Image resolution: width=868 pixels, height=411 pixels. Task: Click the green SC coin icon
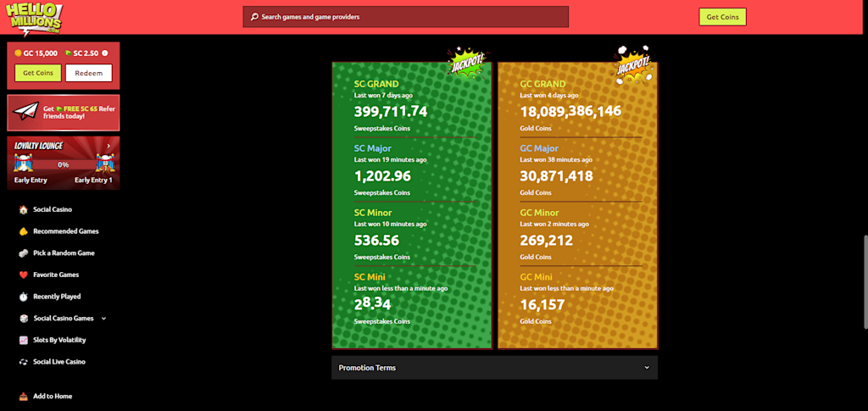(x=68, y=53)
